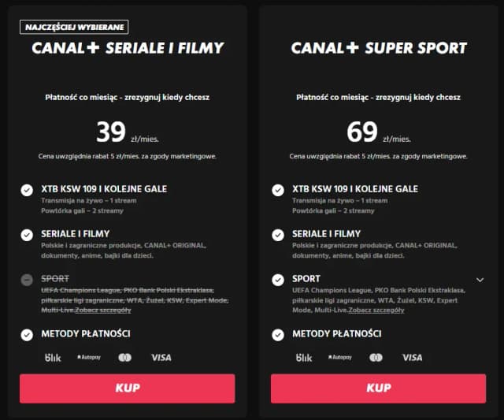The width and height of the screenshot is (504, 420).
Task: Open METODY PŁATNOŚCI section in Super Sport plan
Action: 337,334
